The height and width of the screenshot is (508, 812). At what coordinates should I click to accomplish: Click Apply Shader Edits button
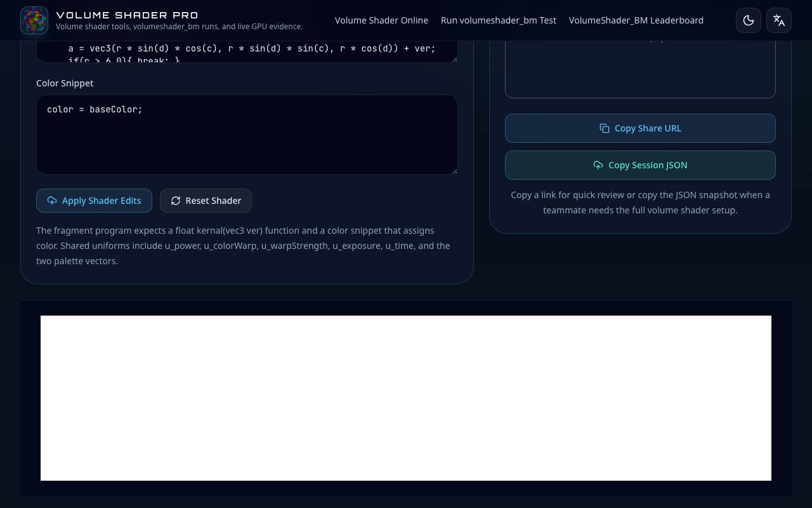point(94,201)
